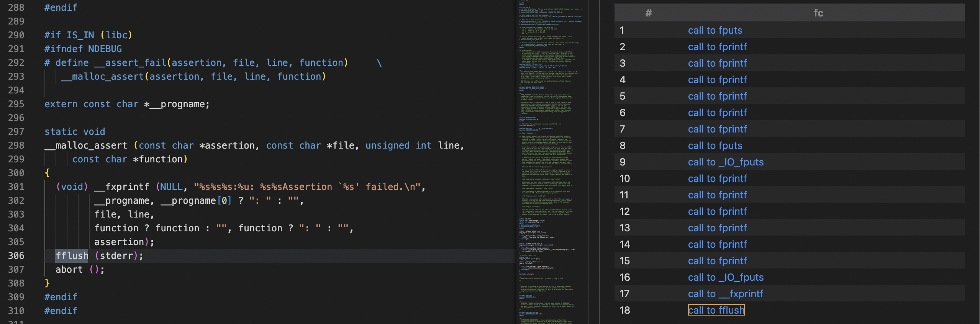Click line number 306 in the gutter
This screenshot has width=980, height=324.
coord(16,256)
